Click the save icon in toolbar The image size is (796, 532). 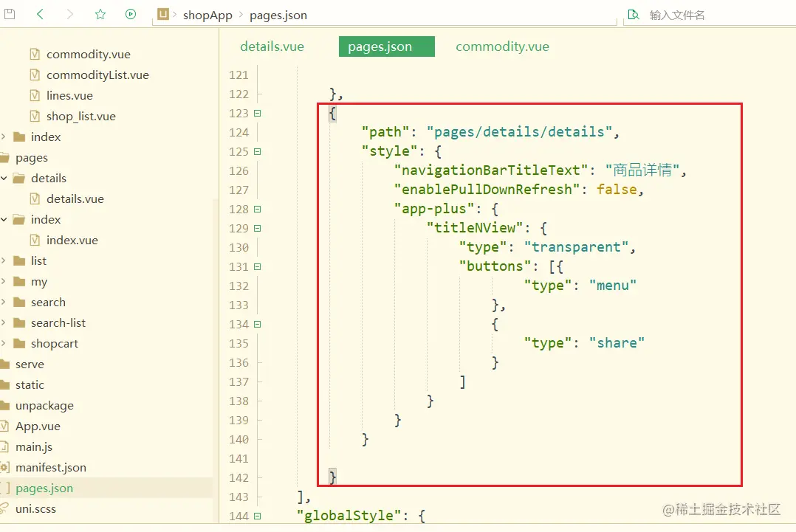click(9, 14)
